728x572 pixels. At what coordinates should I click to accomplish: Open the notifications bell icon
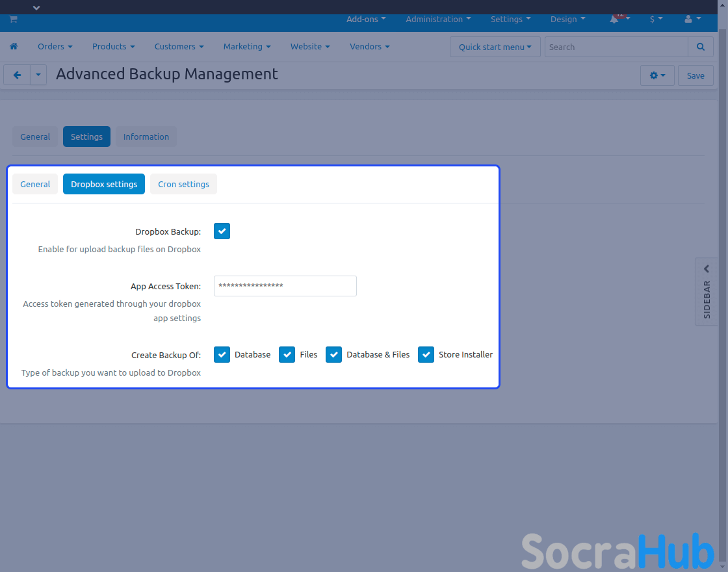pos(614,19)
